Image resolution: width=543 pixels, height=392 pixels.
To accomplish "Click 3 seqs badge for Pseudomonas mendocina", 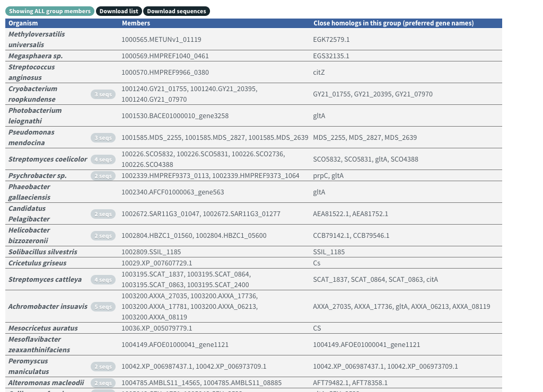I will 103,138.
